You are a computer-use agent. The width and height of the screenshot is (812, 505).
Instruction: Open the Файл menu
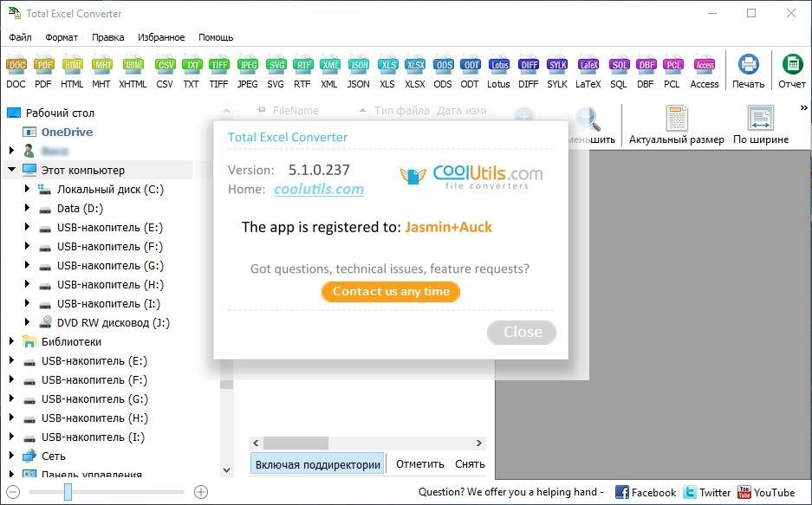click(x=20, y=37)
